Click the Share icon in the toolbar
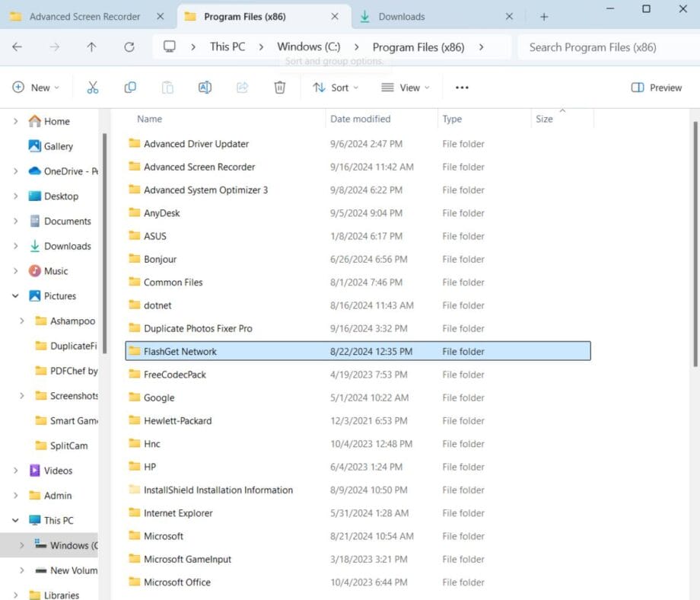 coord(242,87)
